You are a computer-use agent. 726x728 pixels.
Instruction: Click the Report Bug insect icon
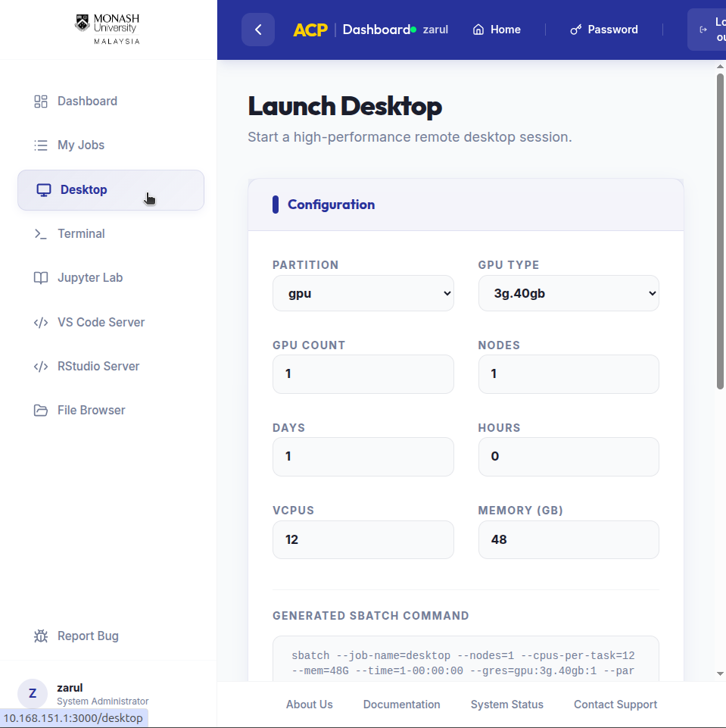point(41,636)
